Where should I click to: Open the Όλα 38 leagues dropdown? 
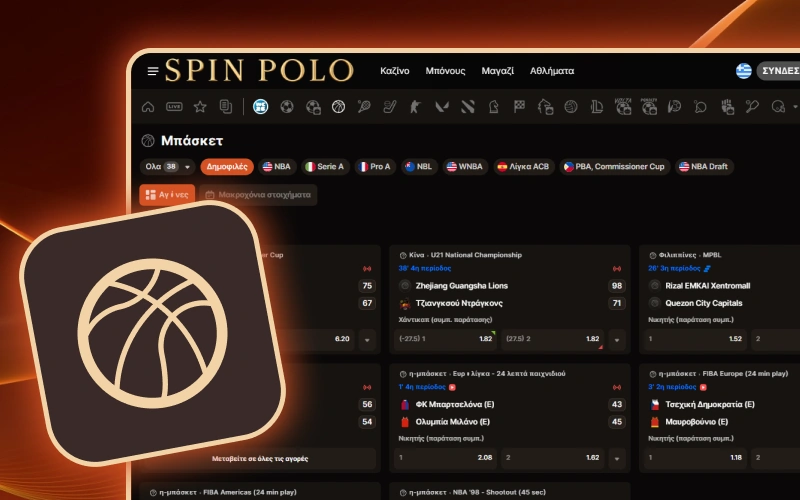coord(167,166)
